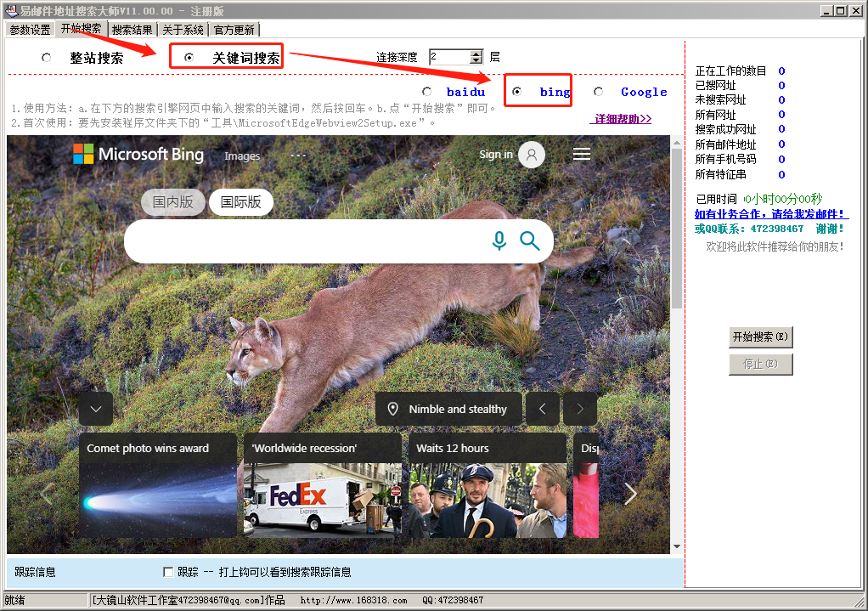Open the 'Worldwide recession' news card
This screenshot has width=868, height=611.
pos(323,485)
